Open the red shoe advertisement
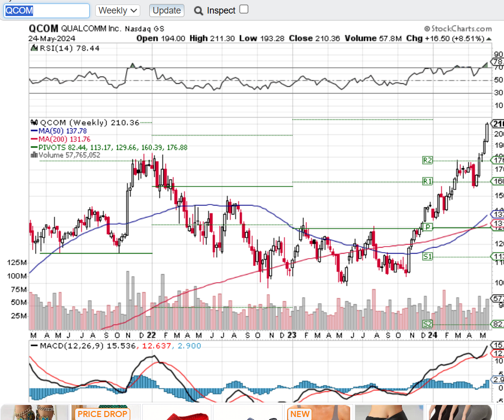Image resolution: width=504 pixels, height=420 pixels. 177,412
